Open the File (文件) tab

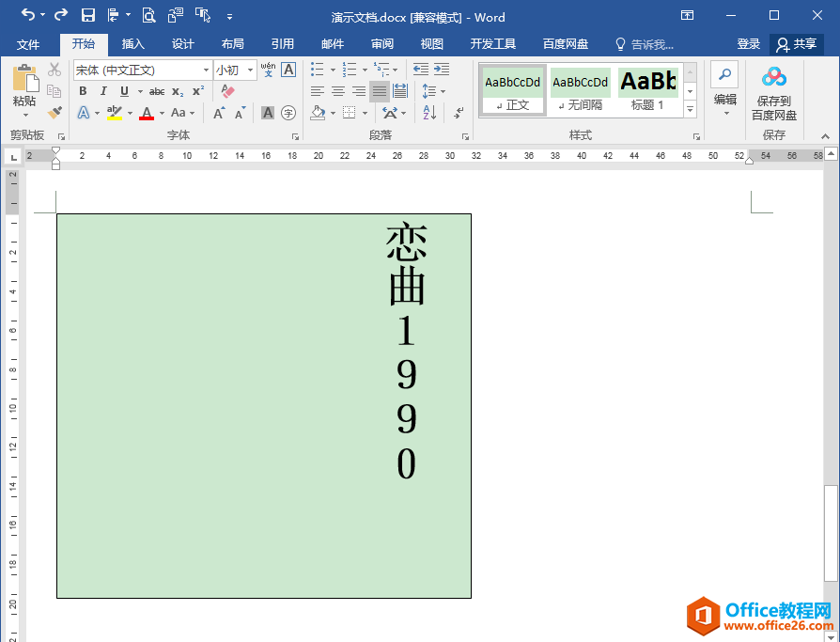pos(28,44)
